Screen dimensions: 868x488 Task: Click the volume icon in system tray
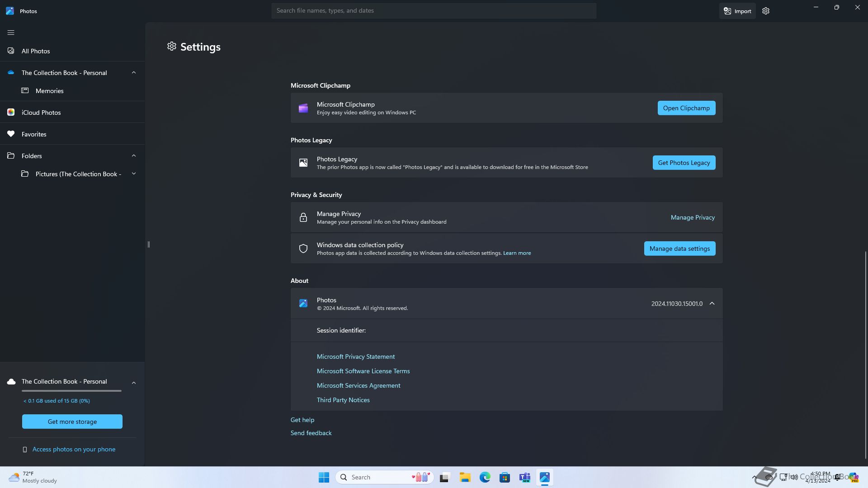[794, 477]
